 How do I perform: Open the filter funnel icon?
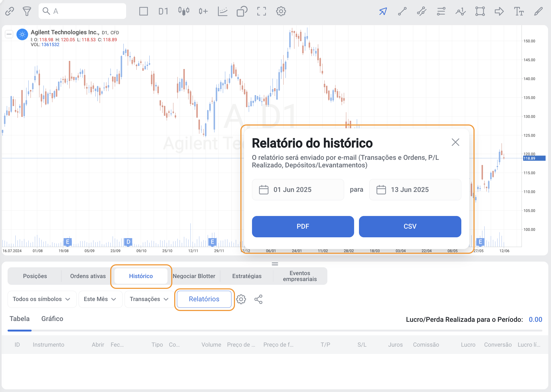(27, 11)
